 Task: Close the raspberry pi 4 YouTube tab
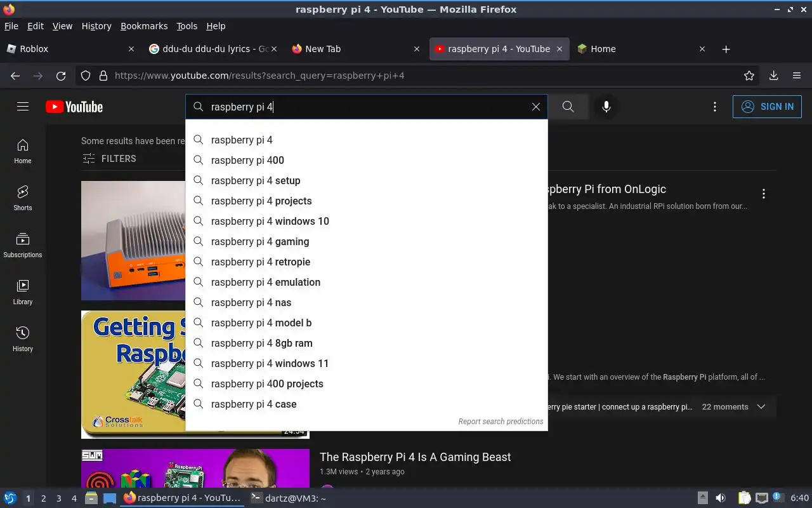click(560, 49)
